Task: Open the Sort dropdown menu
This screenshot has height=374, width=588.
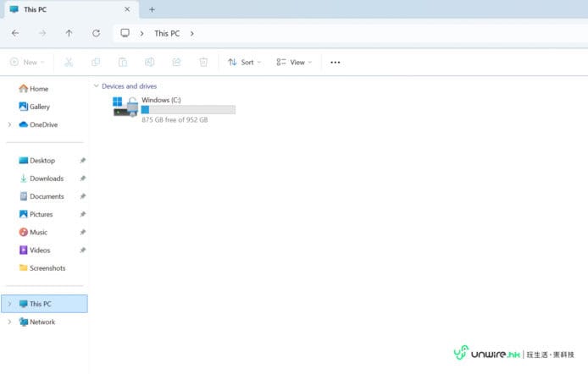Action: coord(244,62)
